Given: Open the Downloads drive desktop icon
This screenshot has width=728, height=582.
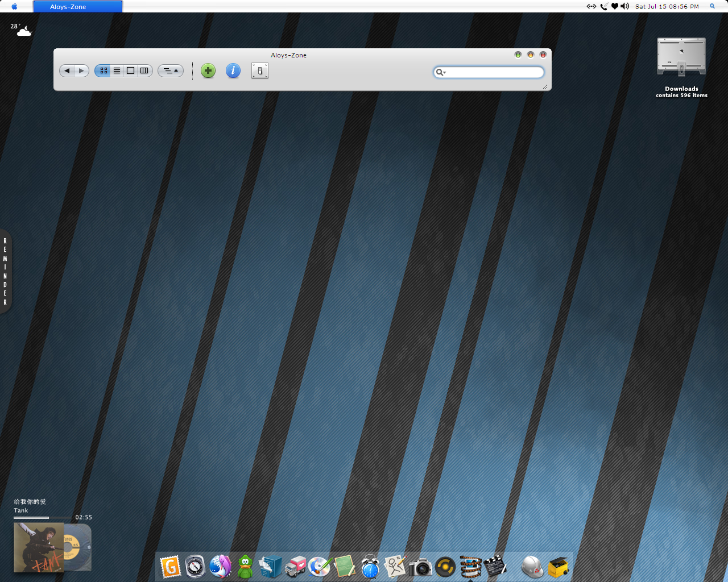Looking at the screenshot, I should [x=681, y=57].
